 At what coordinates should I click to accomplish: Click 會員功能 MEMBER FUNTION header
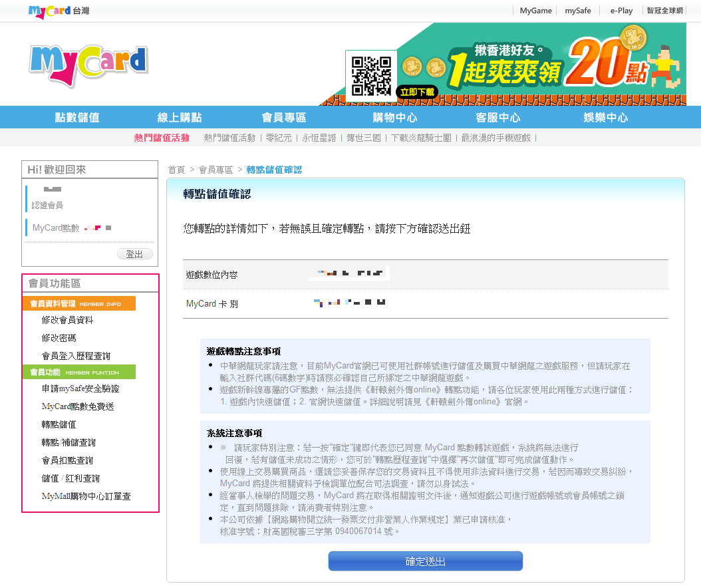79,372
